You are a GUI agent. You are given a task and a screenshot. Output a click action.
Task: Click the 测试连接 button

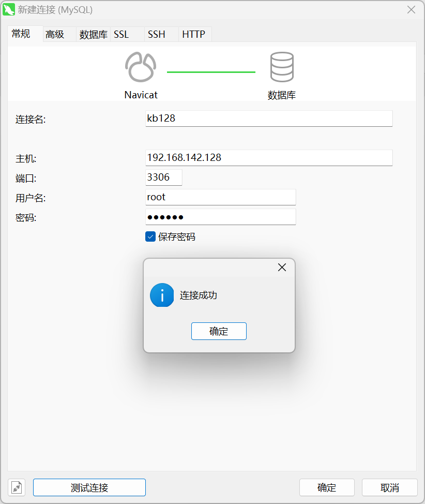[x=89, y=487]
